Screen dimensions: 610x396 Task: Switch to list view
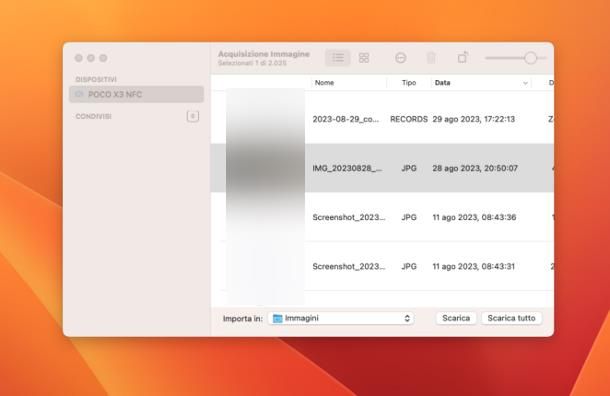338,58
